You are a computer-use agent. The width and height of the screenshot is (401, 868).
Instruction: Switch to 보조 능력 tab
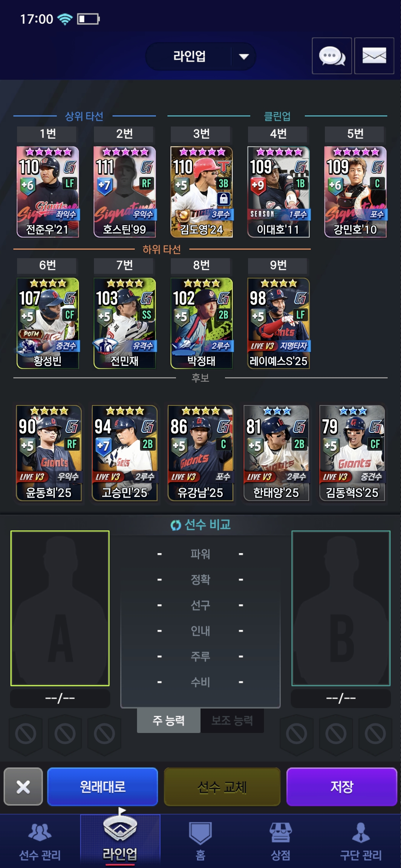[x=232, y=720]
